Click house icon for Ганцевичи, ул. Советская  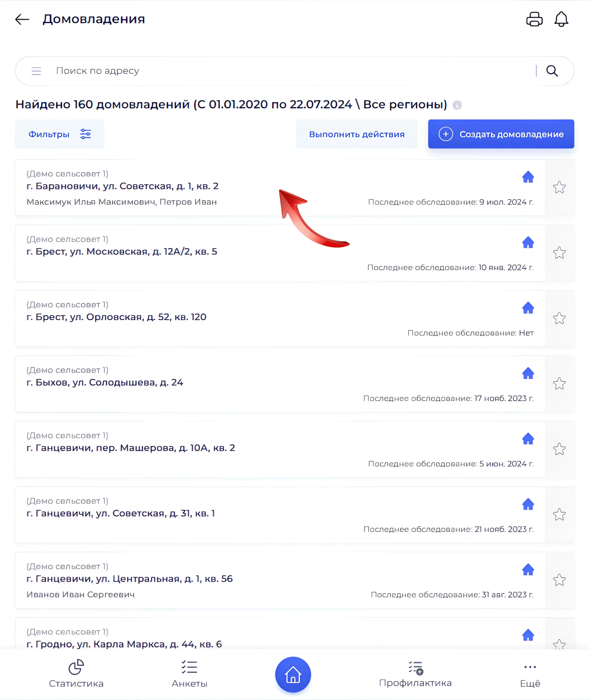[x=528, y=504]
